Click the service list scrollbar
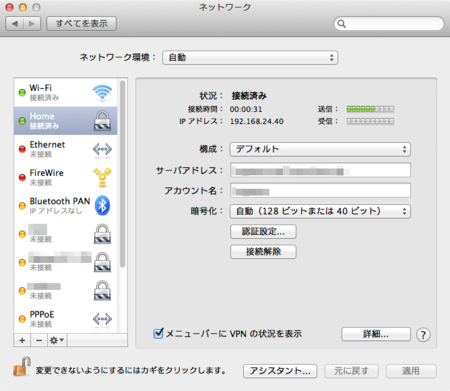 (x=122, y=173)
